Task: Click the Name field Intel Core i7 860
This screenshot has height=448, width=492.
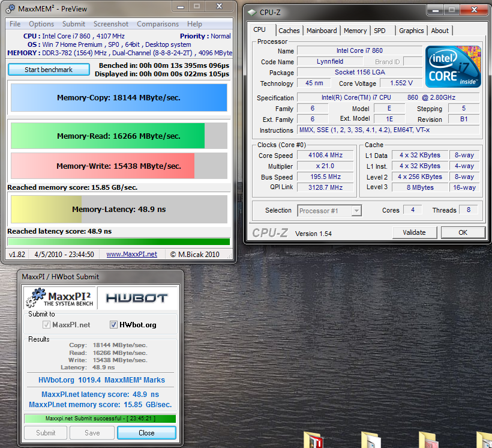Action: click(359, 50)
